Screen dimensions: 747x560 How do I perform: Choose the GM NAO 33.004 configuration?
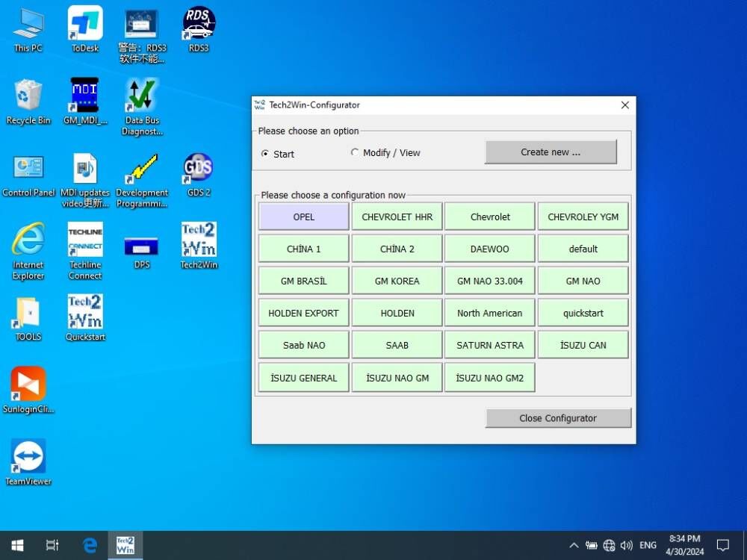490,281
